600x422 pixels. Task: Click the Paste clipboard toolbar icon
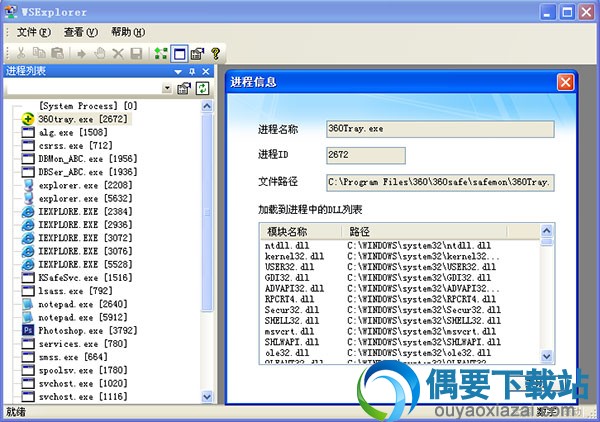pos(58,53)
